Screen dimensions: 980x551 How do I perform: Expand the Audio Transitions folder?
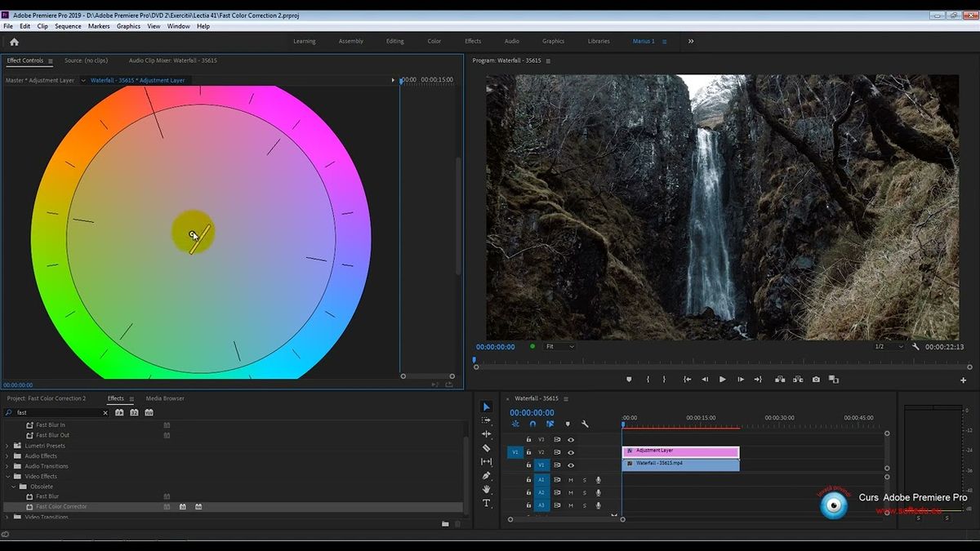7,466
